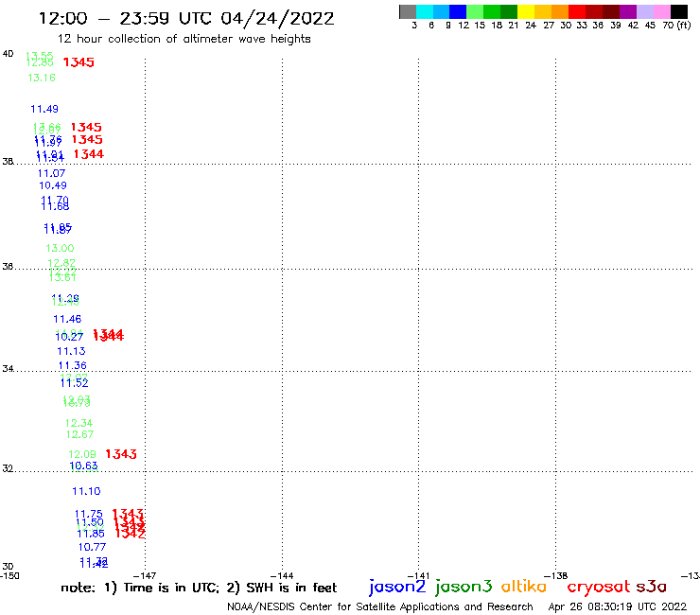700x615 pixels.
Task: Click the red time label 1343 beside 12.09
Action: (x=121, y=454)
